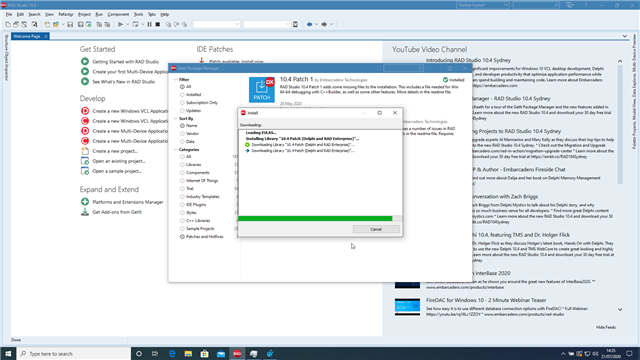Open the Project menu

point(84,14)
